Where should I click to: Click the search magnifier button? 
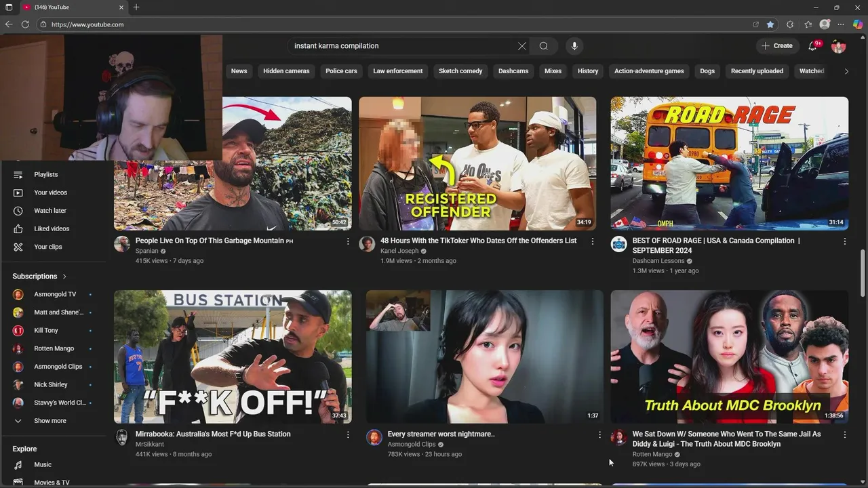click(x=543, y=46)
